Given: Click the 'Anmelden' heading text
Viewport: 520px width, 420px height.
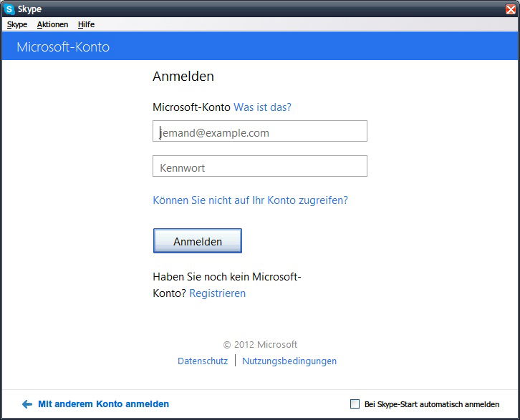Looking at the screenshot, I should coord(183,77).
